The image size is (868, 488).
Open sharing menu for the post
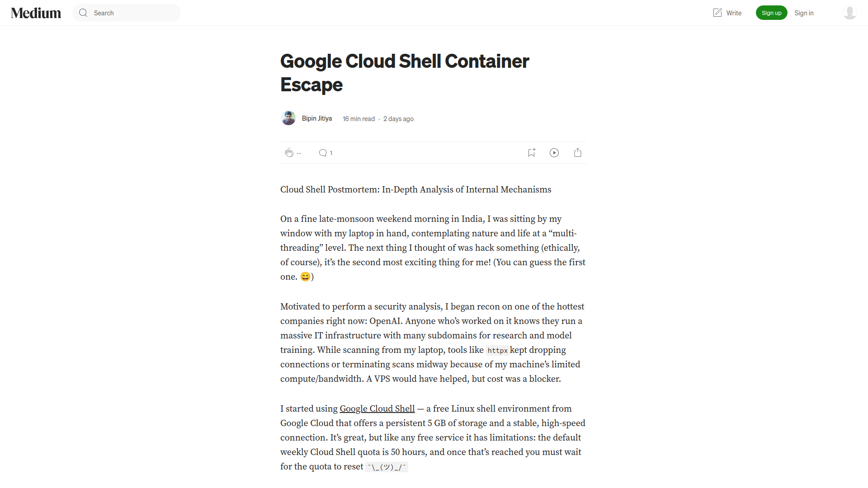[x=577, y=153]
